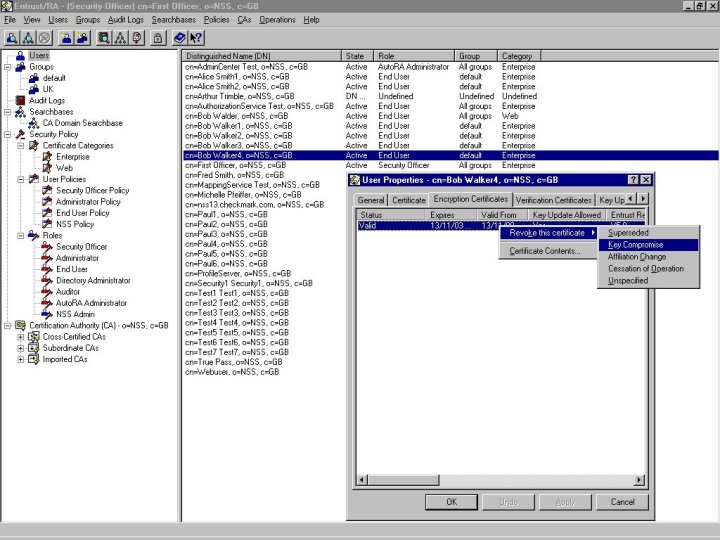
Task: Collapse the Searchbases tree node
Action: [x=7, y=112]
